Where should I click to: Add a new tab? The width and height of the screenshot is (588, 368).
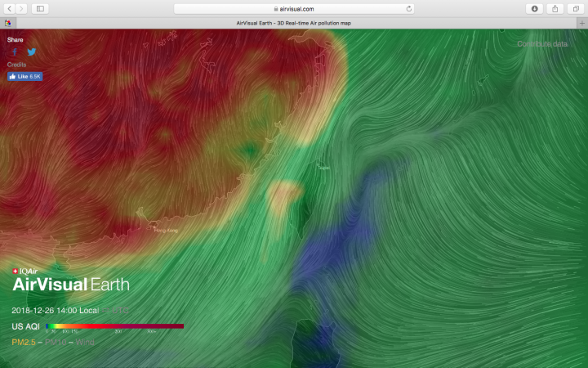click(x=582, y=23)
